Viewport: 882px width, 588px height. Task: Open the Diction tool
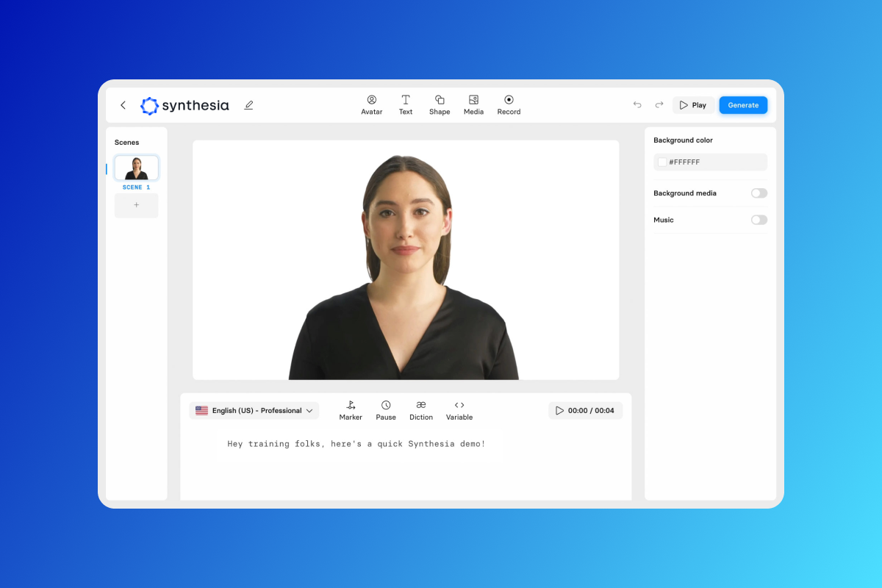pyautogui.click(x=421, y=410)
